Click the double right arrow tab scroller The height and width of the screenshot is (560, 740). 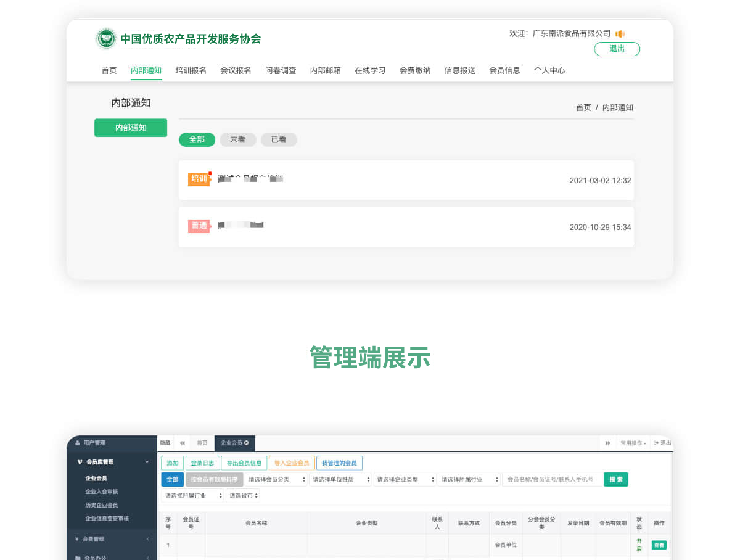pyautogui.click(x=607, y=443)
